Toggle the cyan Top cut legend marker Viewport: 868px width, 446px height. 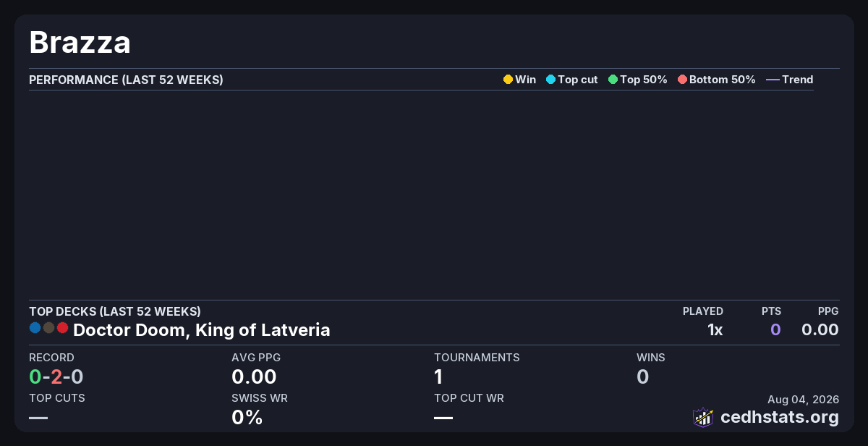click(x=550, y=80)
